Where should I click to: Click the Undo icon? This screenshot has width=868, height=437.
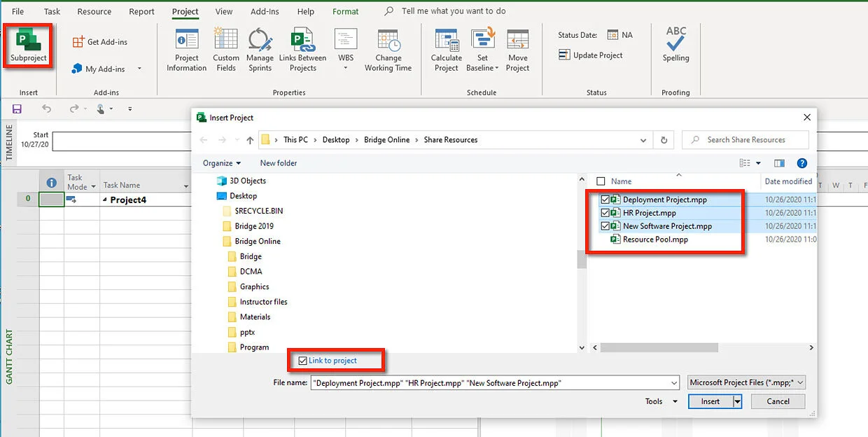pyautogui.click(x=46, y=109)
